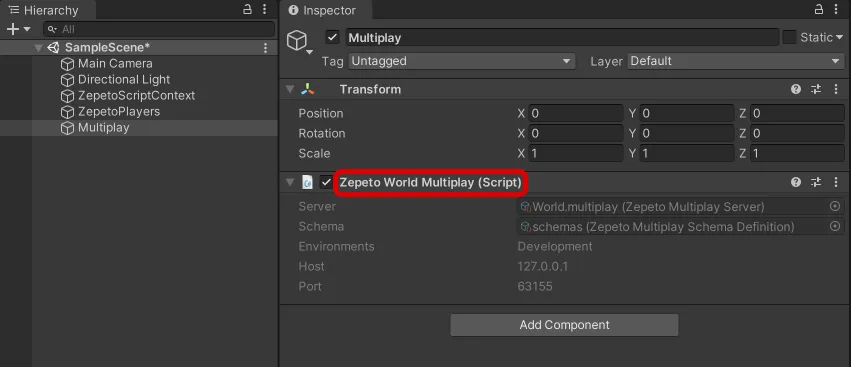This screenshot has height=367, width=851.
Task: Click the Position Y field
Action: pos(687,113)
